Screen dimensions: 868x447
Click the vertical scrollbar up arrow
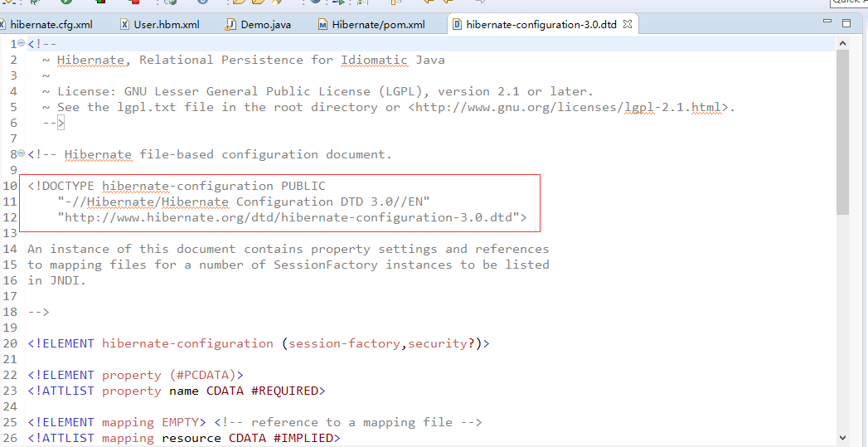pyautogui.click(x=842, y=42)
